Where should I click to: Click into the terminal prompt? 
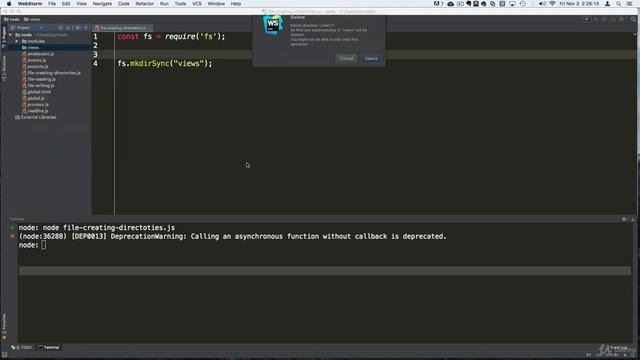click(x=44, y=245)
